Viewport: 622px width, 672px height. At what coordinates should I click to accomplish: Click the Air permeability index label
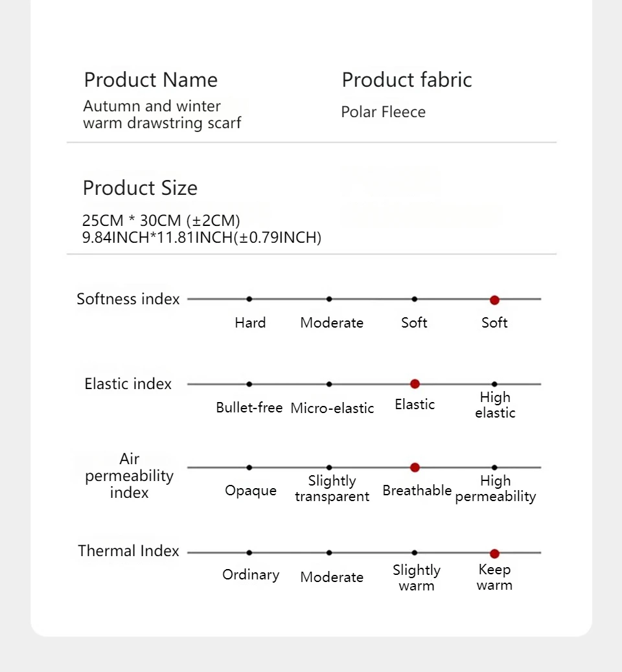tap(130, 476)
